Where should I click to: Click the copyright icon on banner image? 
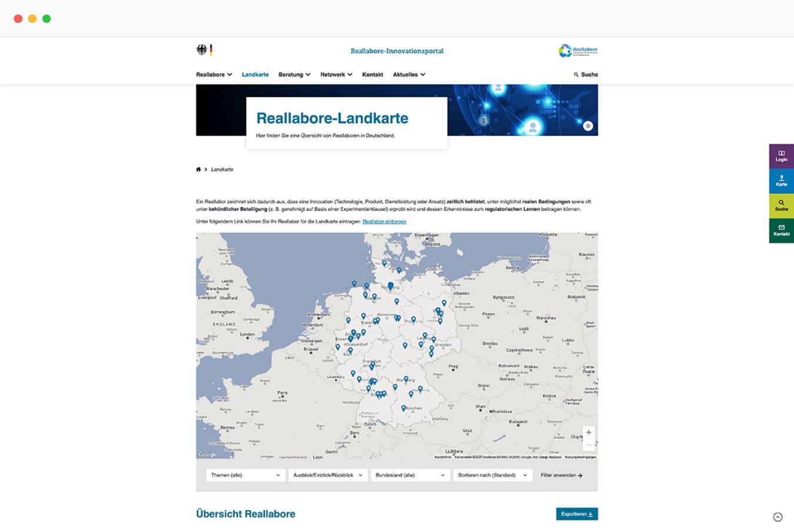pos(588,126)
